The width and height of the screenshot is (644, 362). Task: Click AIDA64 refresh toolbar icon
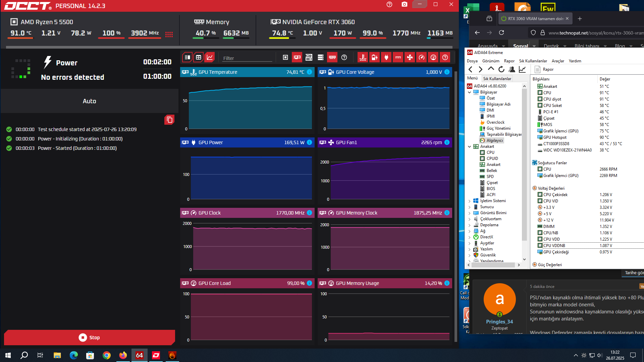coord(501,69)
